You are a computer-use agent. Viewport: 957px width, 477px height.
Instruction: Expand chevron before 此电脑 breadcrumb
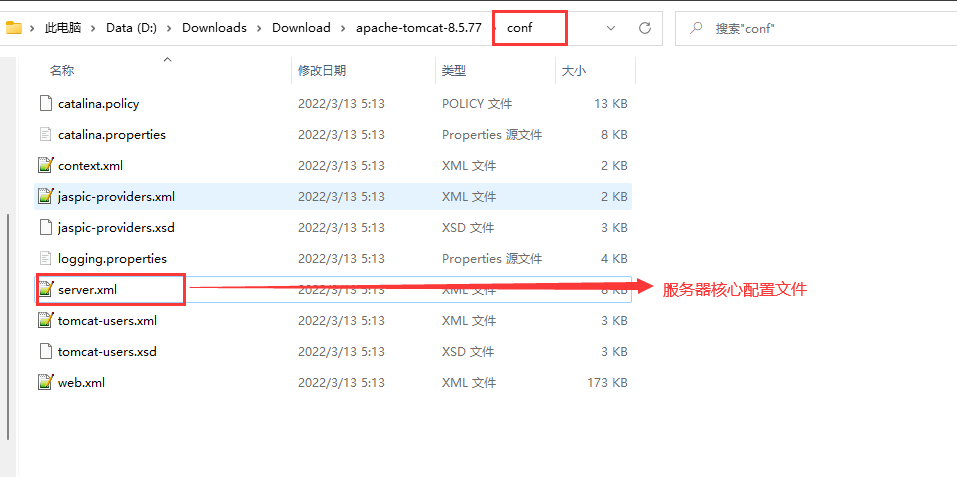click(x=32, y=28)
